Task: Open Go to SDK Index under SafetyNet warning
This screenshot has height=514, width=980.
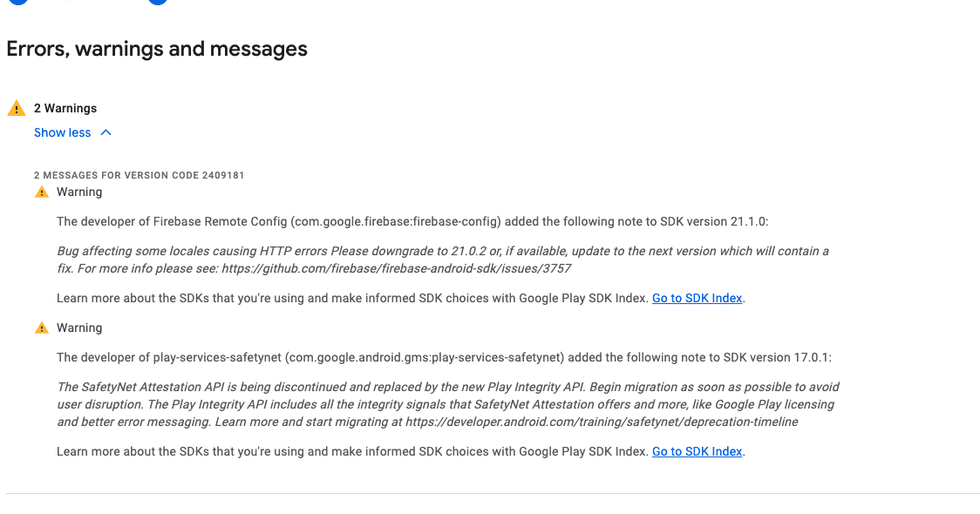Action: pos(697,451)
